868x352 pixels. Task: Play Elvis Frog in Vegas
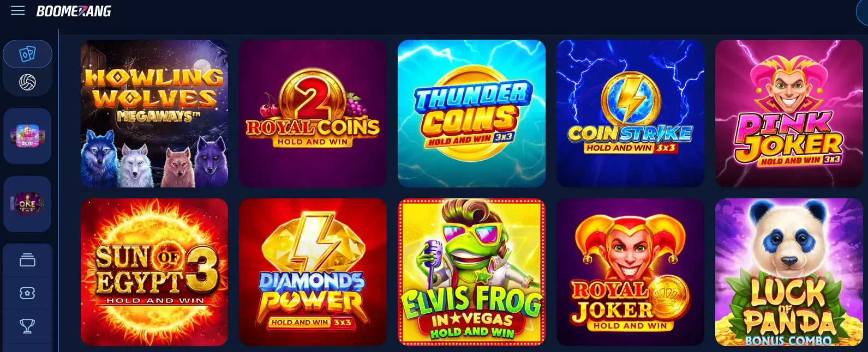coord(471,272)
